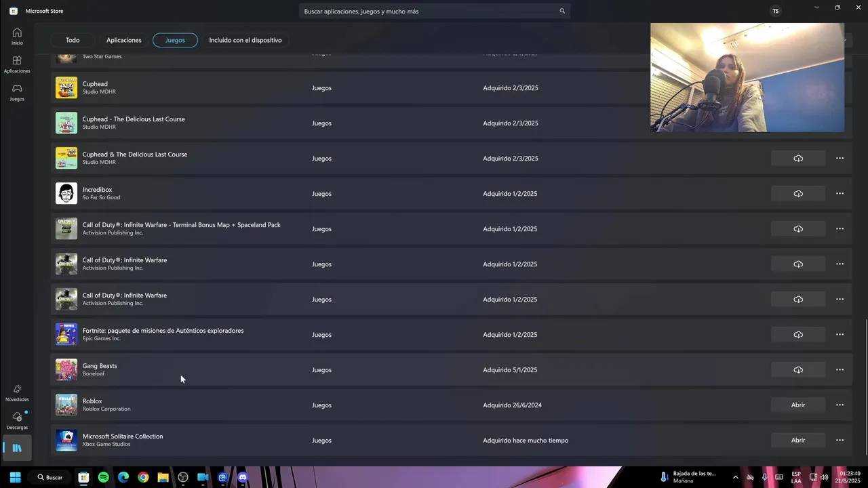Download Gang Beasts from the cloud

(x=798, y=370)
